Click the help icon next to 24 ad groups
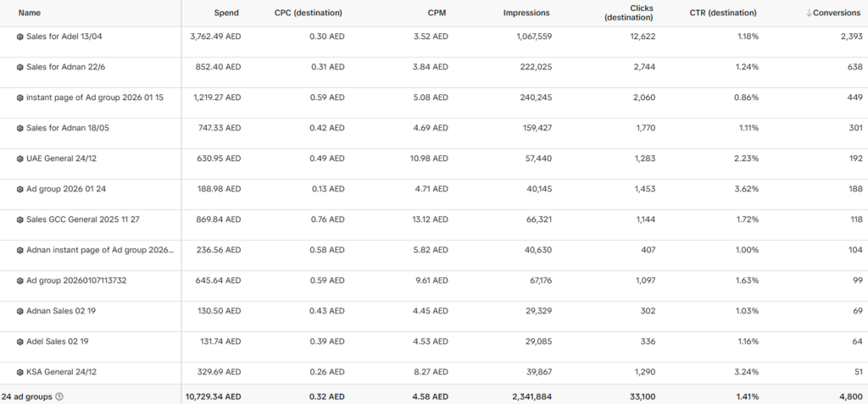The width and height of the screenshot is (868, 404). click(x=59, y=397)
